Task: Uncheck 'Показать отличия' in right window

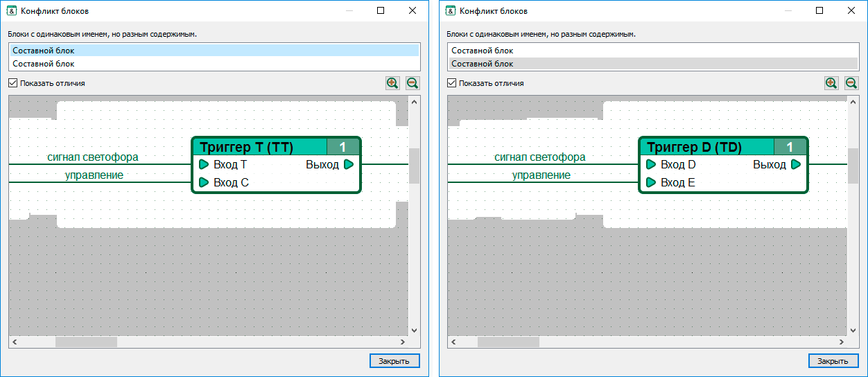Action: click(452, 83)
